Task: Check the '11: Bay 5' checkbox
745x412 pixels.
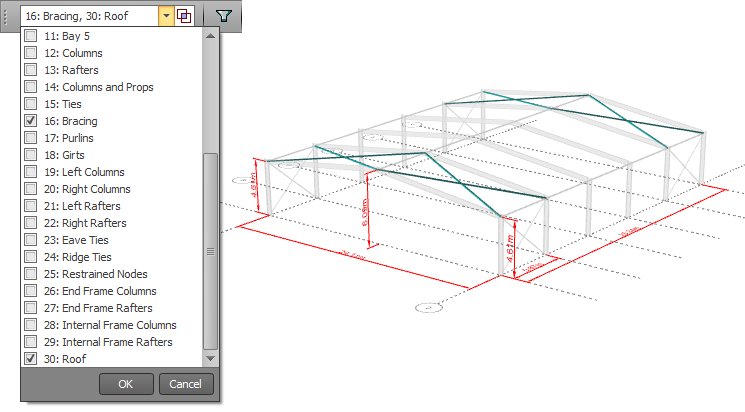Action: (x=30, y=36)
